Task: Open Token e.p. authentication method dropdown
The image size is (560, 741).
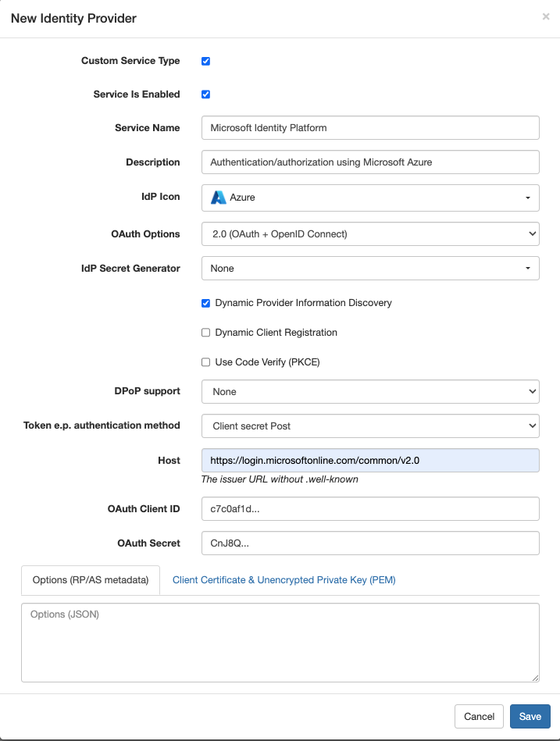Action: click(x=370, y=426)
